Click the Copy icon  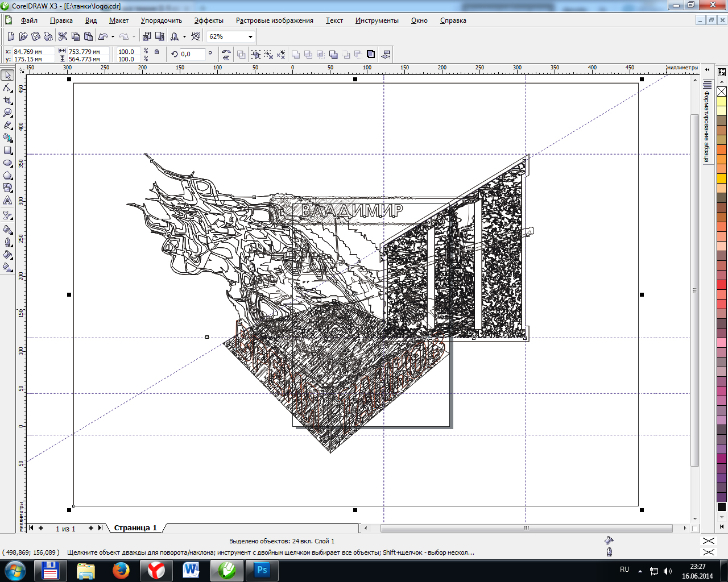coord(76,36)
